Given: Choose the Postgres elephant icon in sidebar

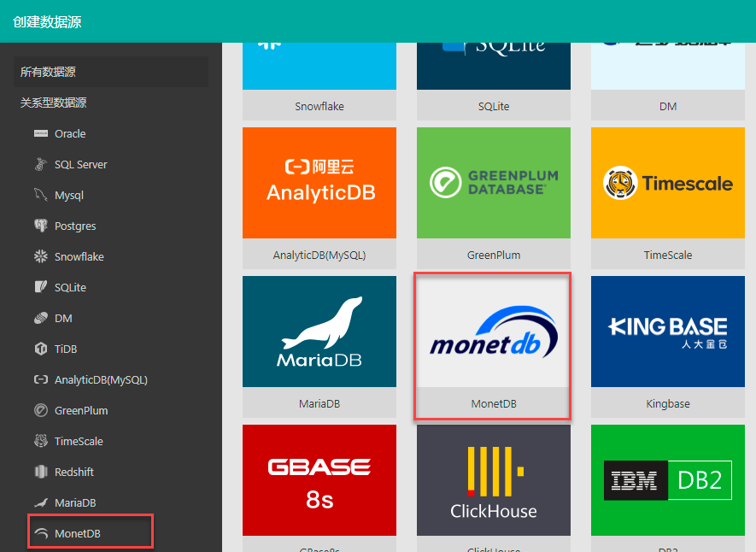Looking at the screenshot, I should (x=40, y=226).
